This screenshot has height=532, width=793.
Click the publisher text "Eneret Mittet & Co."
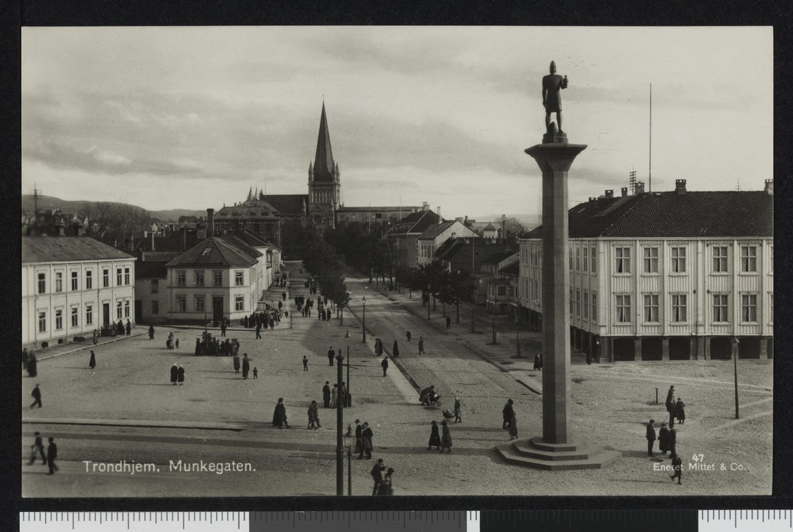(x=700, y=467)
